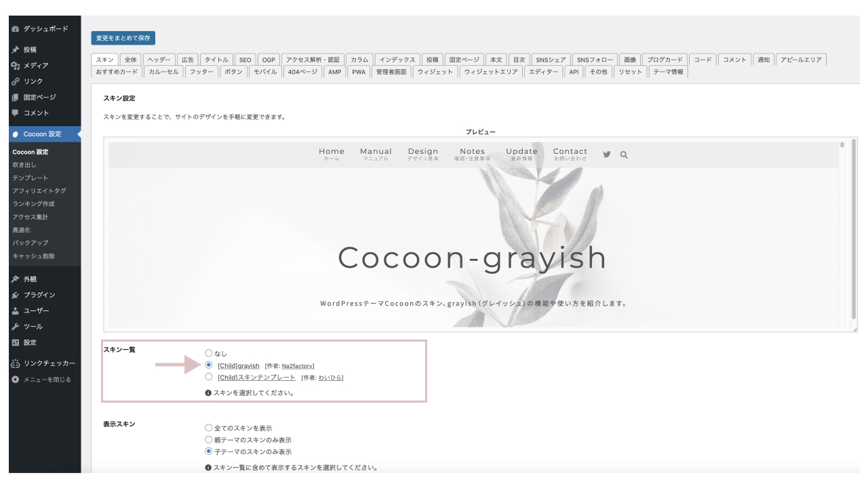Click the Dashboard gauge icon in sidebar
The height and width of the screenshot is (488, 868).
[16, 29]
